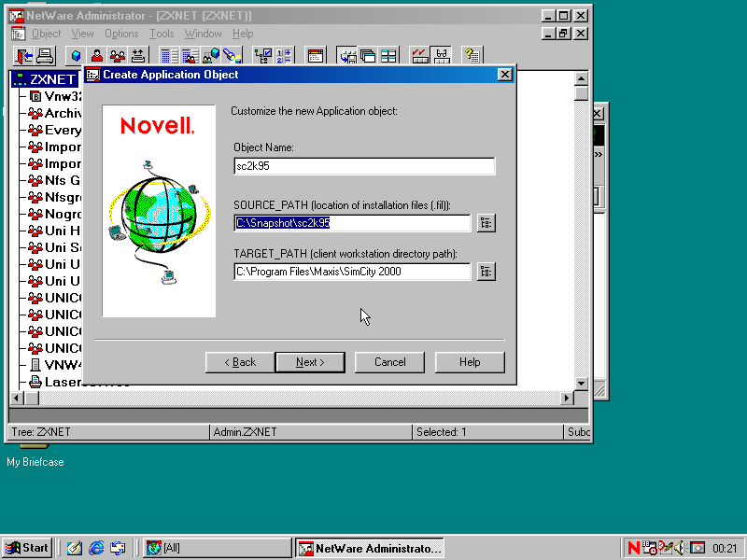Click the tile windows toolbar icon
Image resolution: width=747 pixels, height=560 pixels.
[x=388, y=56]
